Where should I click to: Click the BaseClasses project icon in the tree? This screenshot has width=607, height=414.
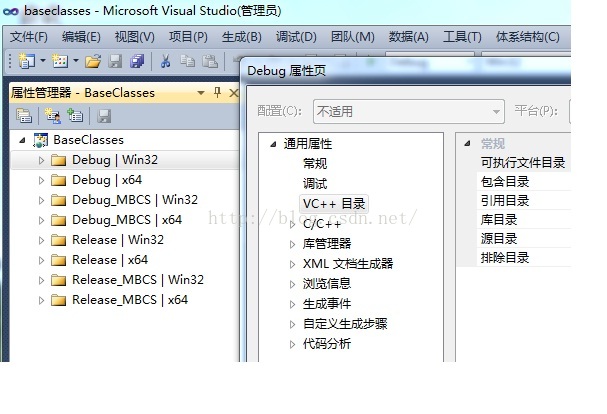(x=41, y=140)
